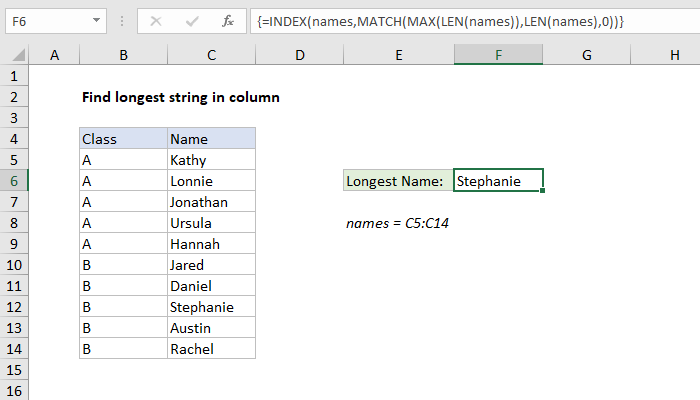Screen dimensions: 700x400
Task: Select column A header
Action: (54, 55)
